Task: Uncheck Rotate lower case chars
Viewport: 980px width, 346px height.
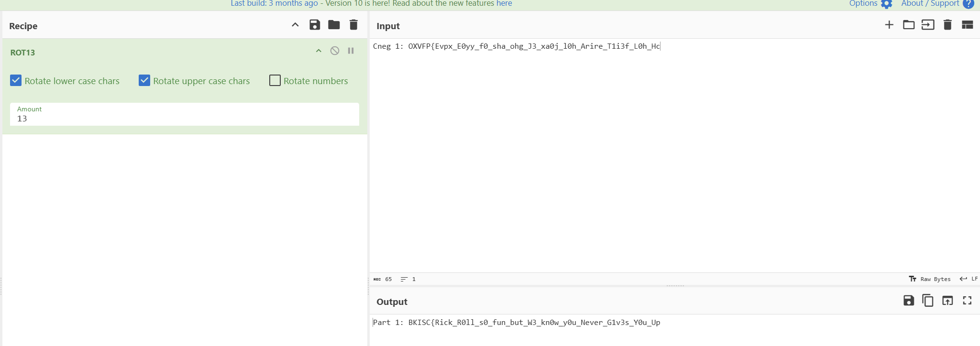Action: [16, 80]
